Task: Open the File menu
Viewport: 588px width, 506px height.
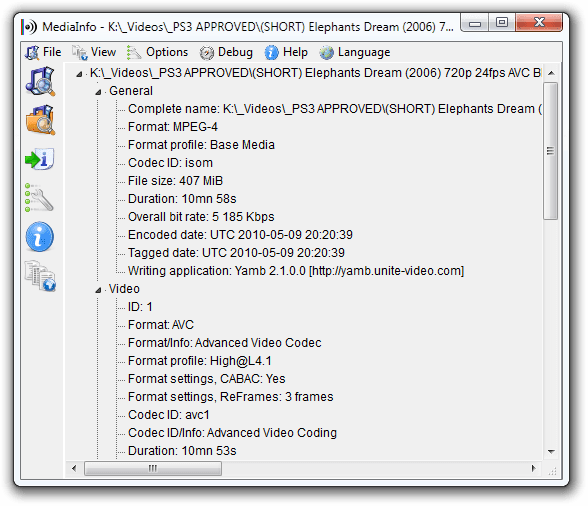Action: click(x=43, y=52)
